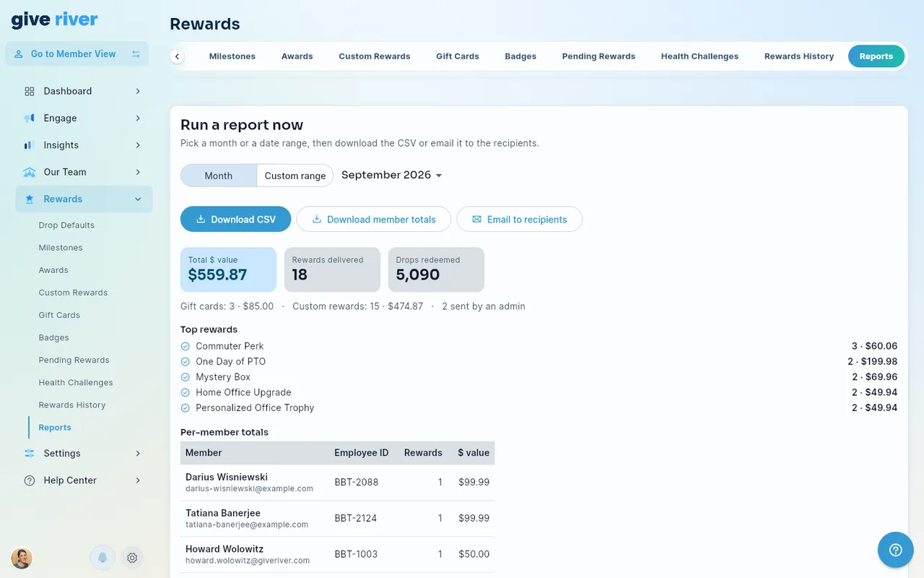Click the Help Center question mark icon
This screenshot has width=924, height=578.
point(30,480)
